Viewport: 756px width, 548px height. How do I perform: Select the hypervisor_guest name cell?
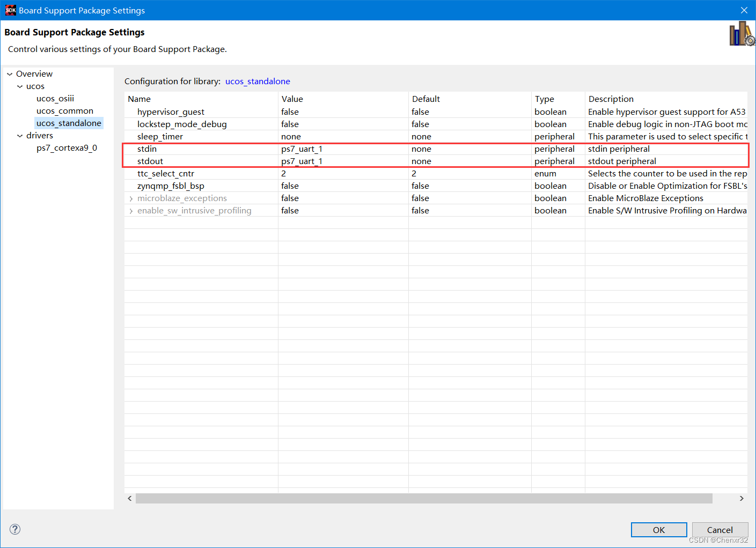point(201,112)
